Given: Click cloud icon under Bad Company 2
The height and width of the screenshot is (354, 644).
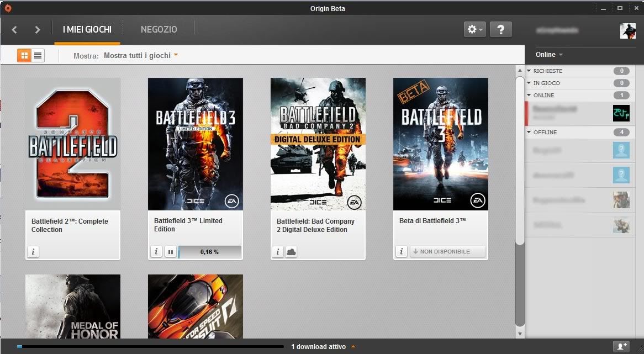Looking at the screenshot, I should [x=291, y=252].
